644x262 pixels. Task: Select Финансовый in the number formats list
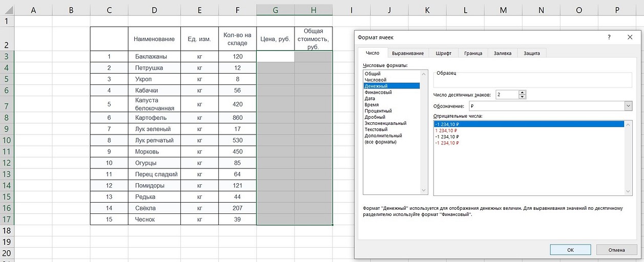pyautogui.click(x=378, y=93)
